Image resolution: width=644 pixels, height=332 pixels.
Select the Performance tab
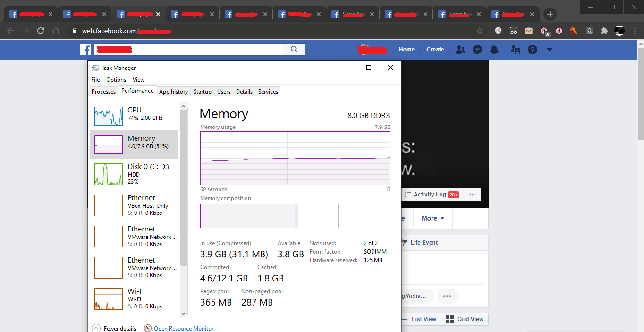[137, 91]
